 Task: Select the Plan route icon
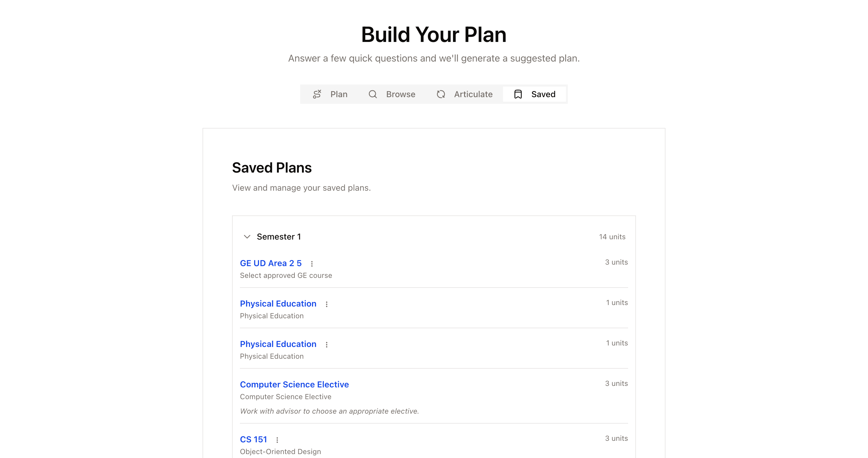pos(317,94)
